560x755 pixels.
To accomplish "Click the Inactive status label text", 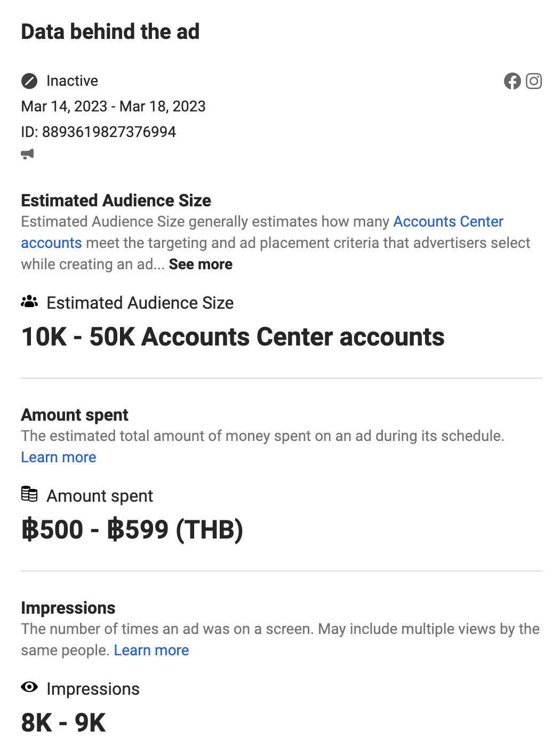I will point(72,81).
